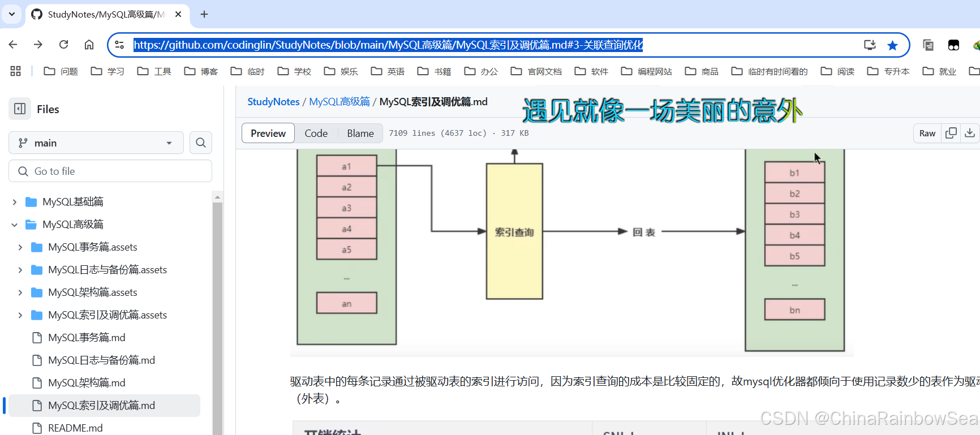Expand the MySQL基础篇 folder
This screenshot has width=980, height=435.
tap(15, 202)
